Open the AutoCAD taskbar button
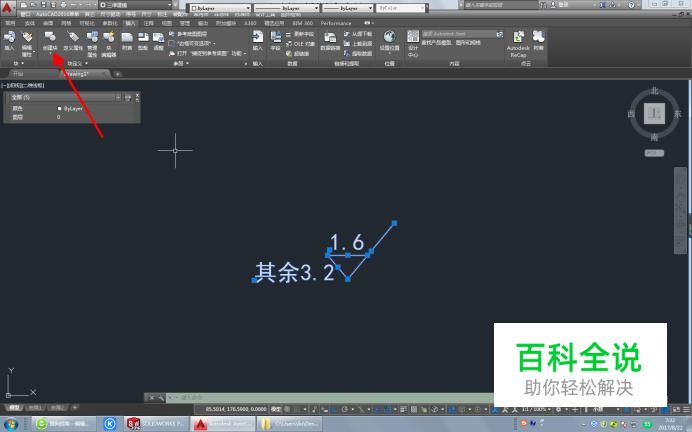The image size is (692, 432). tap(223, 424)
